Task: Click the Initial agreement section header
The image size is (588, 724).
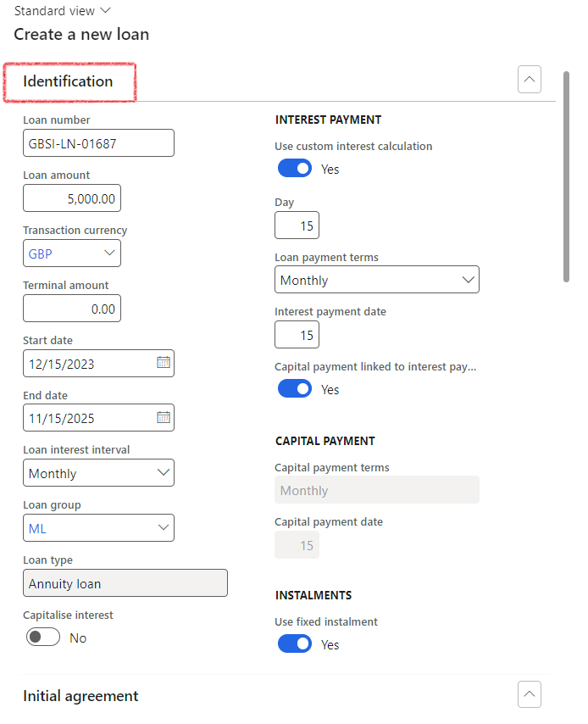Action: pos(80,696)
